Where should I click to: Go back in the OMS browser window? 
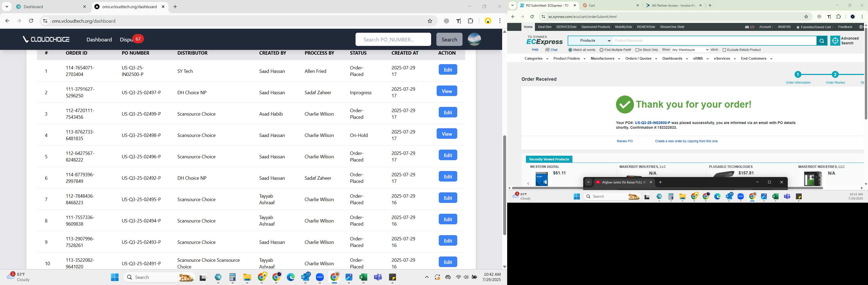7,21
